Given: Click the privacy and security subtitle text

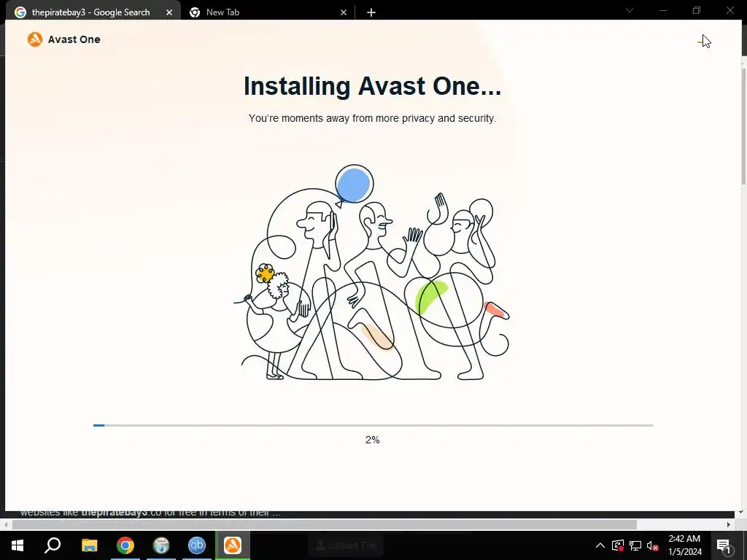Looking at the screenshot, I should [372, 118].
